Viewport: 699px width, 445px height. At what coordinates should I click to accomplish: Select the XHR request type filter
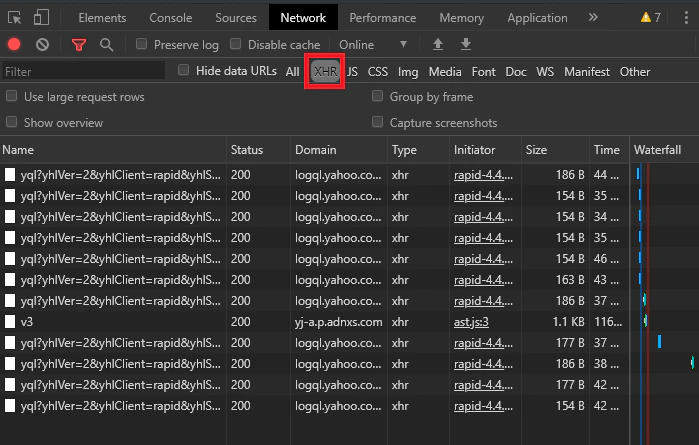point(325,72)
